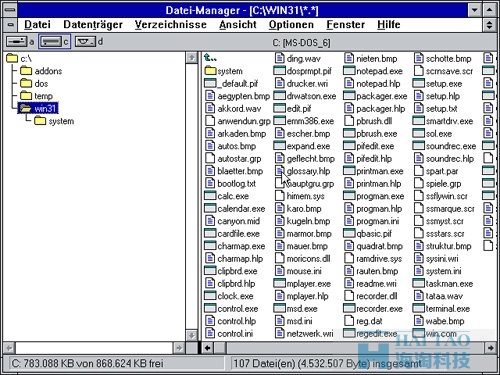This screenshot has height=375, width=500.
Task: Select the c:\ root folder in tree
Action: [19, 59]
